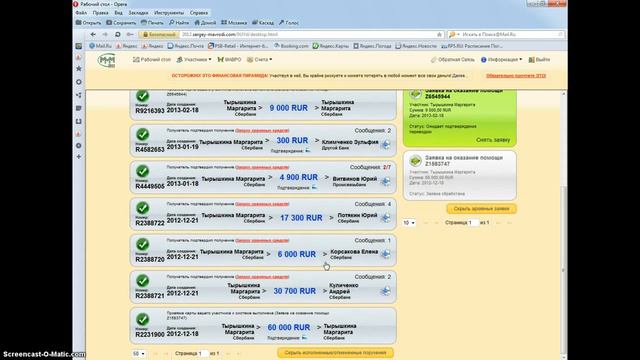Screen dimensions: 640x360
Task: Click icon of request card Z1583747
Action: (416, 160)
